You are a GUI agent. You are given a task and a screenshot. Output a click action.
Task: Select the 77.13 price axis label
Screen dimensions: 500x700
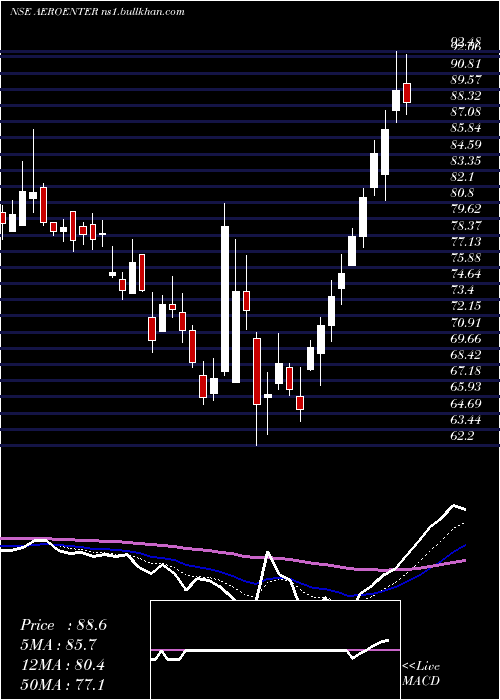pos(466,242)
